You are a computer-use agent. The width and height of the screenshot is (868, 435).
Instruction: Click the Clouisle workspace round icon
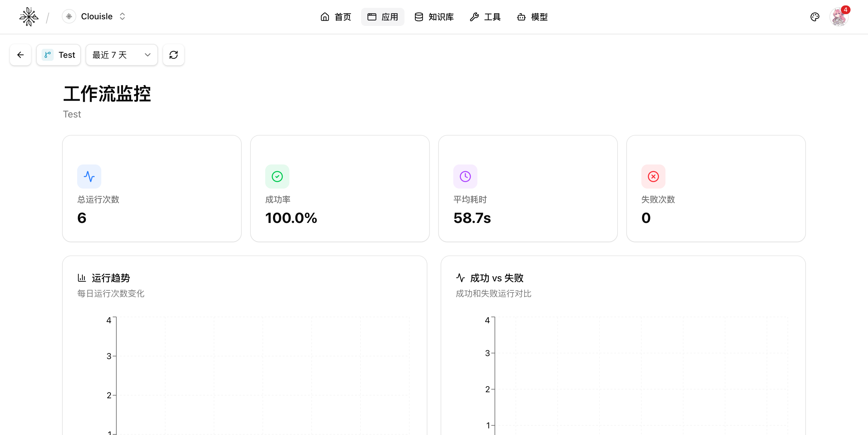click(69, 17)
